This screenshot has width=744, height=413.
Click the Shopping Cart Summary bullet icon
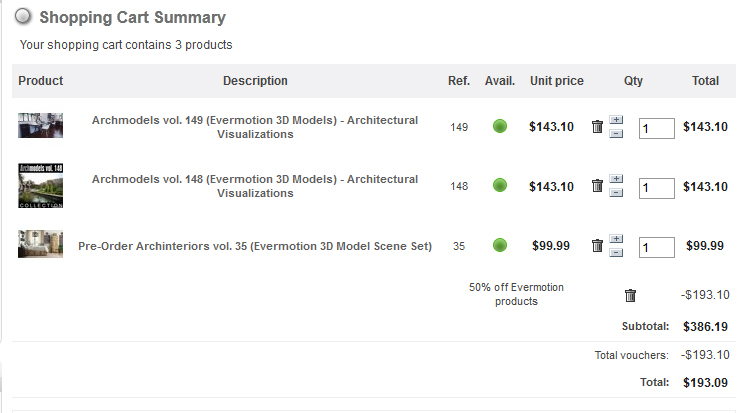pos(23,17)
